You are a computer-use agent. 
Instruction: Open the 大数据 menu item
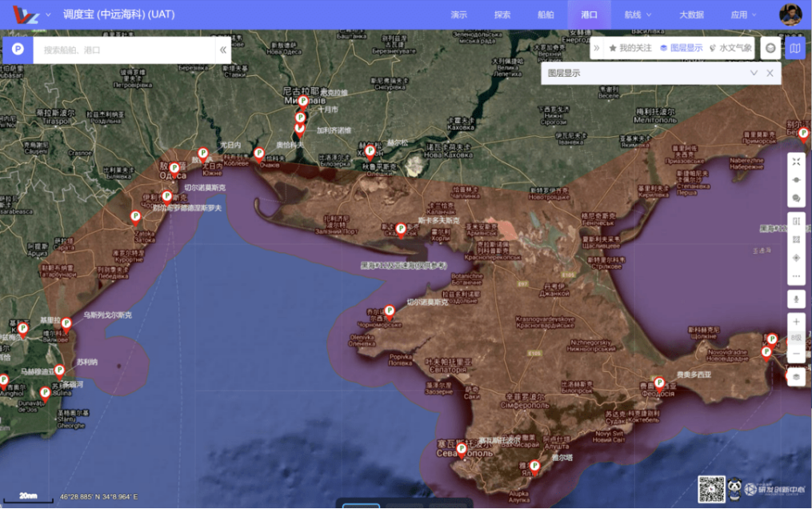coord(691,14)
